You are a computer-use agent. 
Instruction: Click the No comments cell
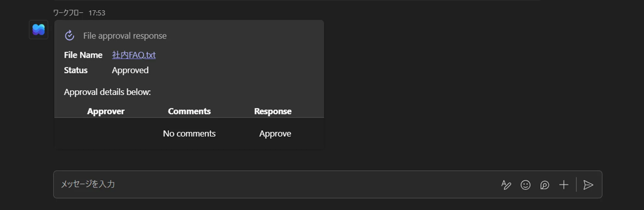pos(189,134)
